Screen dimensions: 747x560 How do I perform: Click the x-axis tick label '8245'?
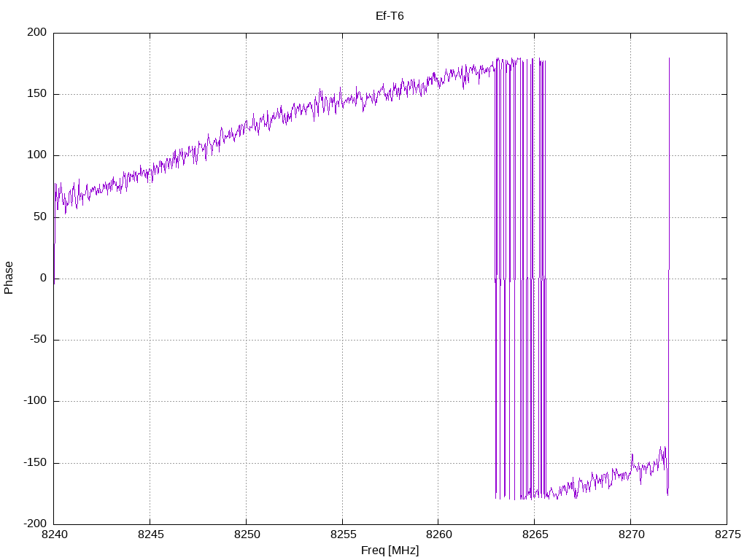pyautogui.click(x=150, y=534)
